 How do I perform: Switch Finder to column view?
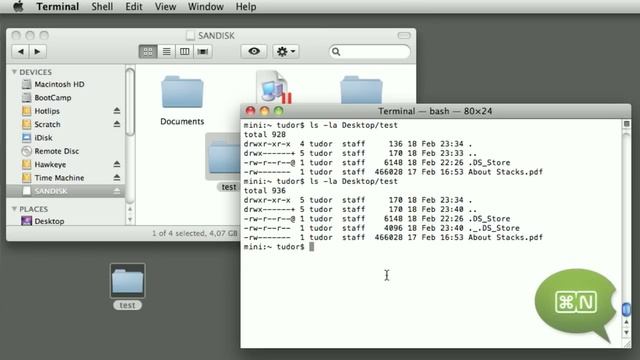184,51
